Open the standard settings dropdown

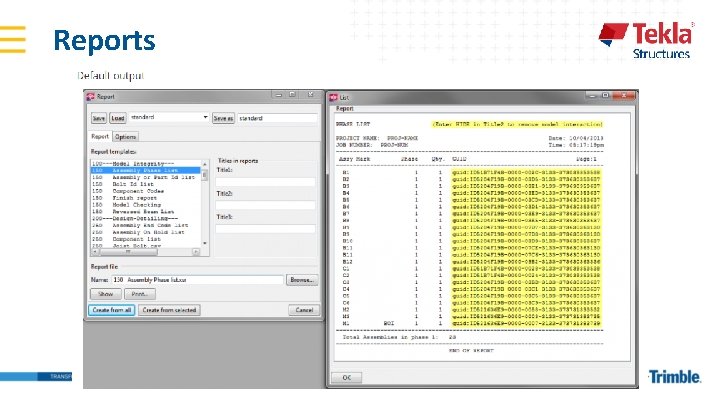[205, 118]
